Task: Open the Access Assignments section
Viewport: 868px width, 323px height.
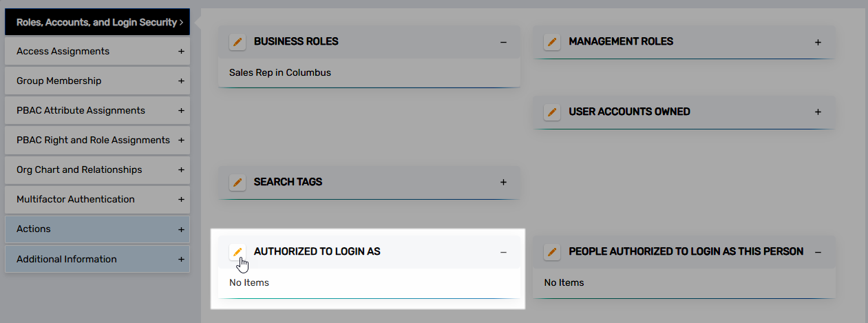Action: coord(97,52)
